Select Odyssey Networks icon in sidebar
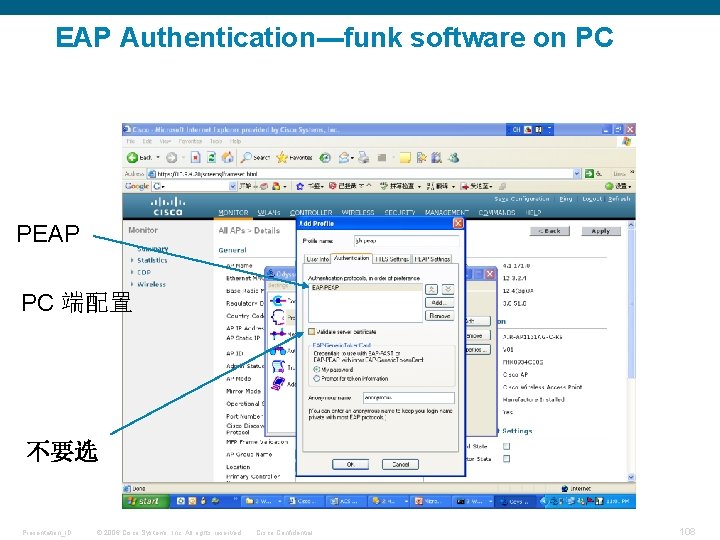This screenshot has width=720, height=540. pyautogui.click(x=278, y=334)
